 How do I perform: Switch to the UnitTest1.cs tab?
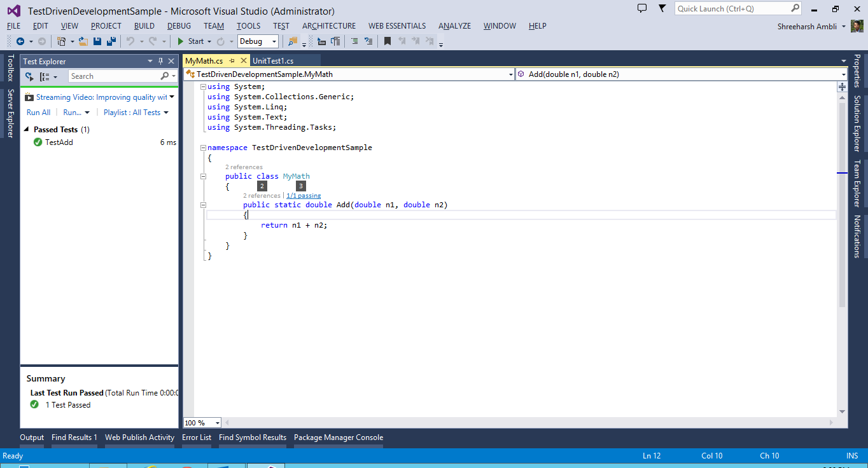coord(273,61)
